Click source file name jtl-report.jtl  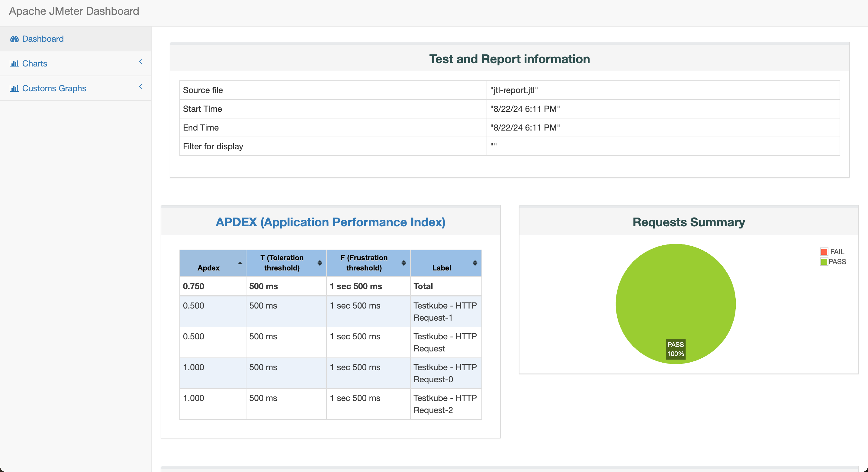point(514,90)
